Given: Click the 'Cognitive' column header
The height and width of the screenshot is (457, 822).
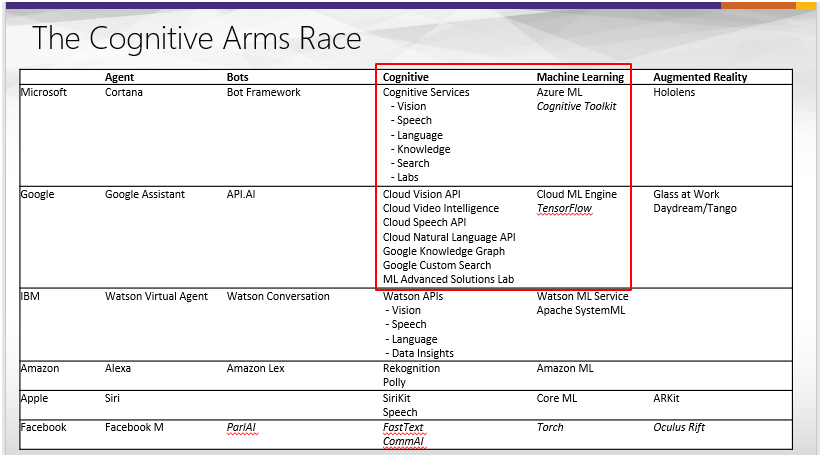Looking at the screenshot, I should (x=406, y=77).
